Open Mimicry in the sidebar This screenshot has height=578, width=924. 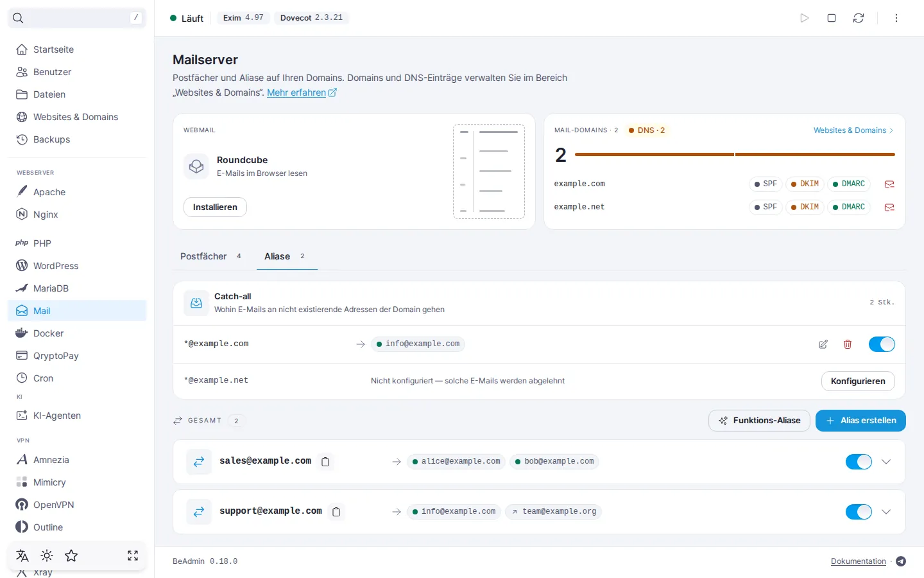tap(77, 482)
